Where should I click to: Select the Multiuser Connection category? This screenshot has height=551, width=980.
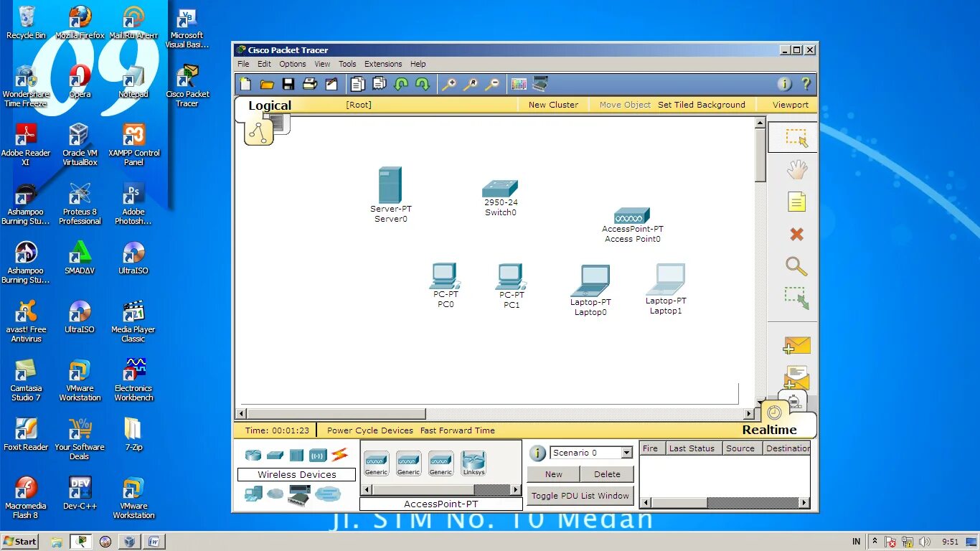tap(328, 494)
